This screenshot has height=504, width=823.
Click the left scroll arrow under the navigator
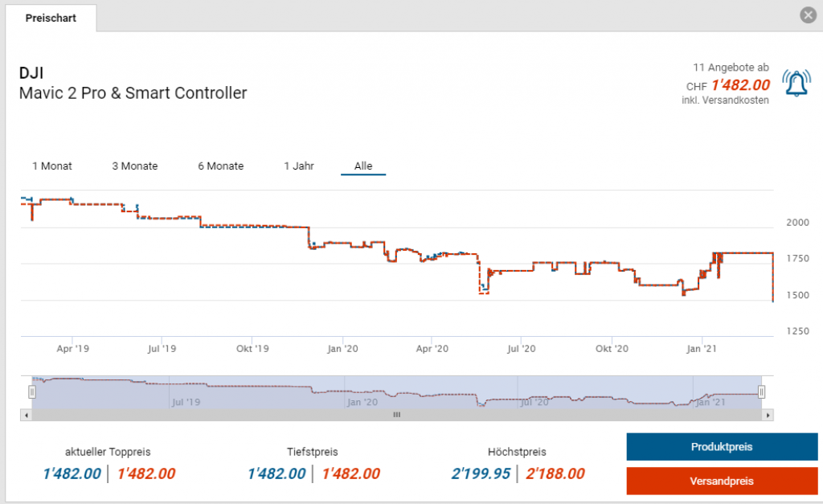27,415
